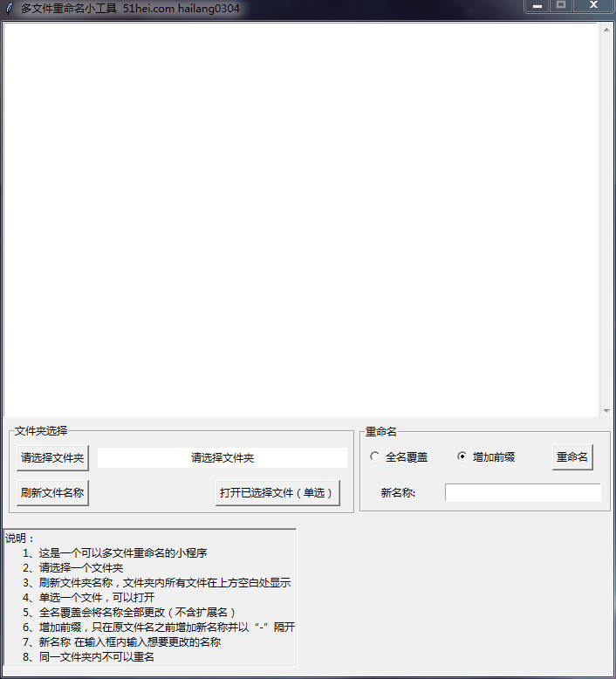Click instruction line 5、全名覆盖会将名称全部更改
This screenshot has width=616, height=679.
pos(129,613)
